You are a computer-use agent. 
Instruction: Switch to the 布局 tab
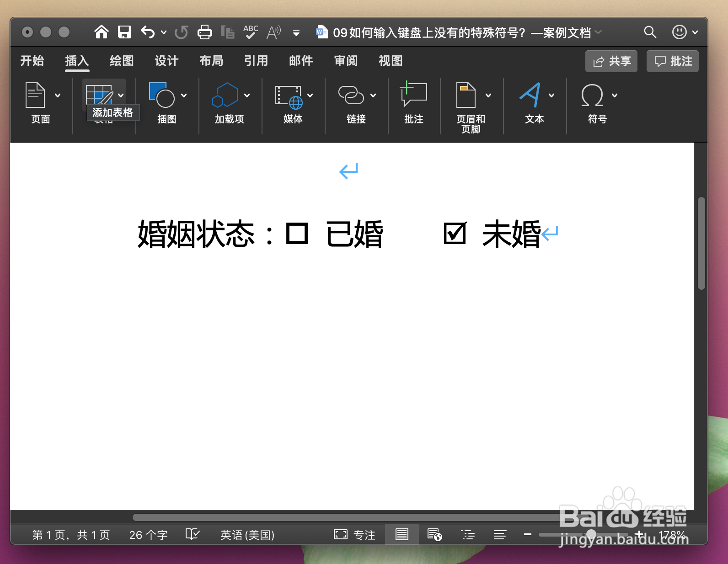pos(211,61)
